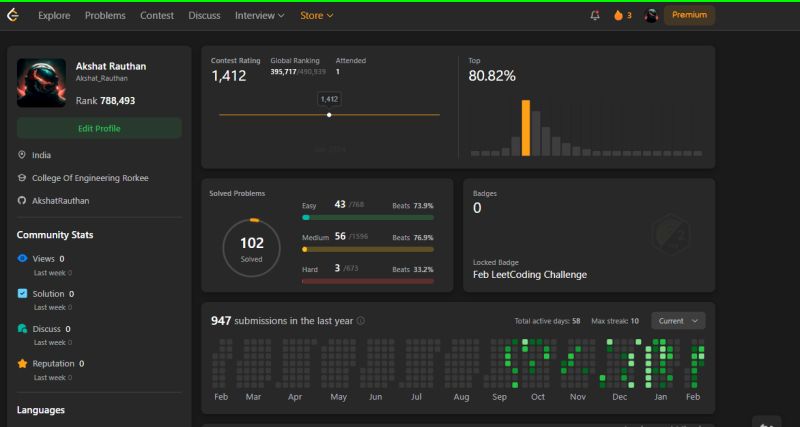Click the Global Ranking 395,717 value

(284, 72)
